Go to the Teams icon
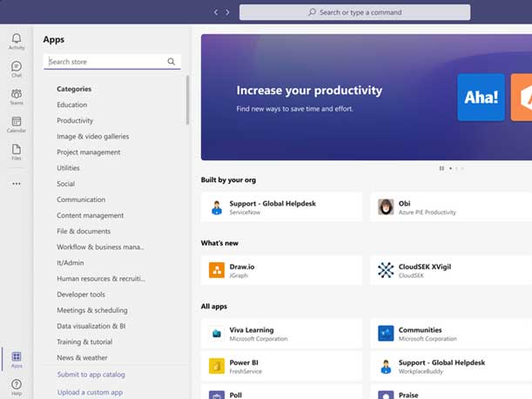This screenshot has height=399, width=532. click(16, 96)
